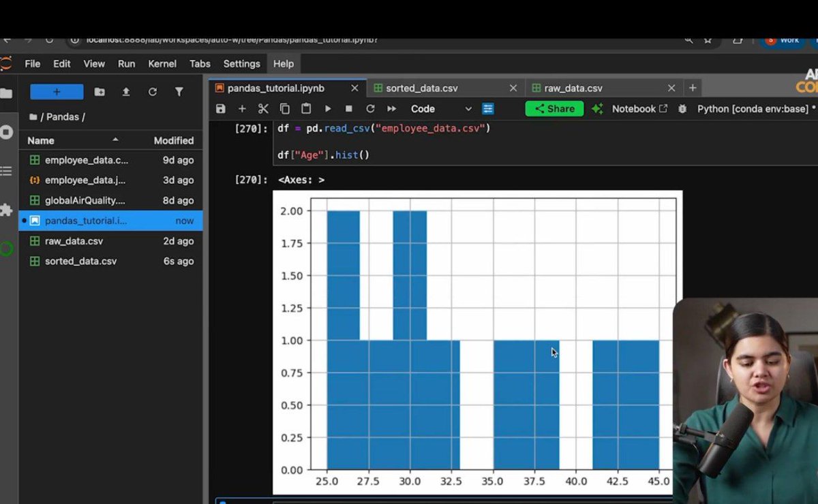
Task: Open the Kernel menu
Action: coord(162,64)
